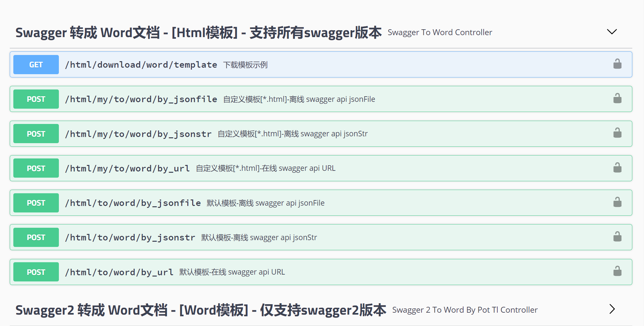Open the /html/my/to/word/by_jsonfile endpoint path
The image size is (644, 326).
[141, 99]
